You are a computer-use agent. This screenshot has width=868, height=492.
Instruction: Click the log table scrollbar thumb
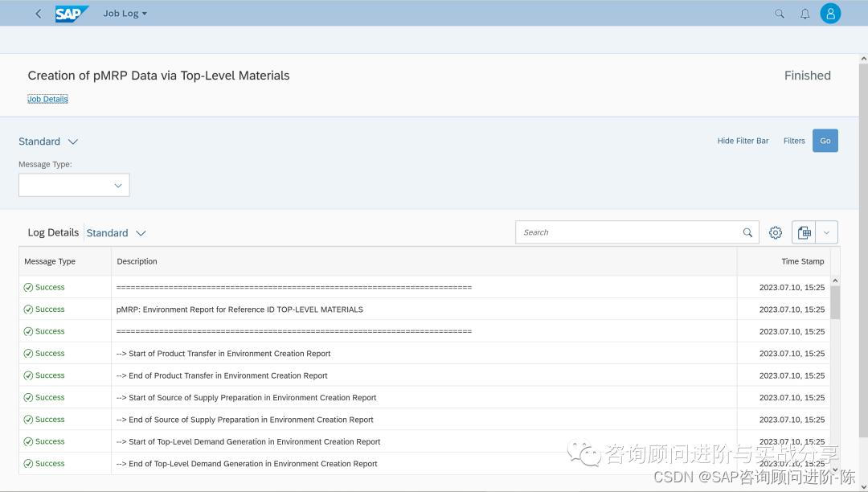tap(835, 303)
